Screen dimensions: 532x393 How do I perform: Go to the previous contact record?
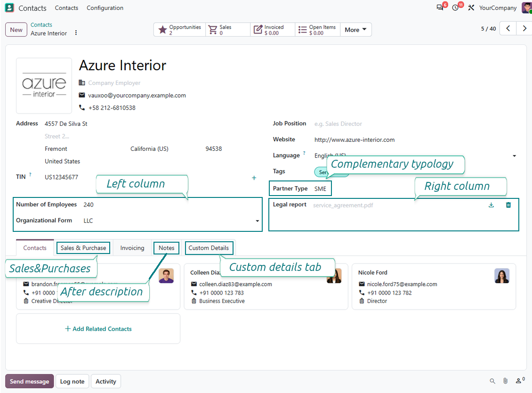pos(508,29)
